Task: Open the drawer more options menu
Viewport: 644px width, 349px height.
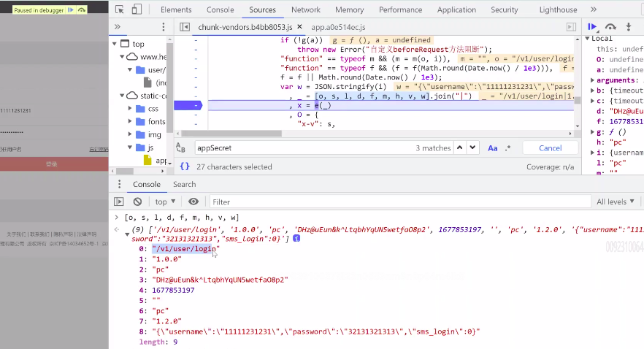Action: click(120, 184)
